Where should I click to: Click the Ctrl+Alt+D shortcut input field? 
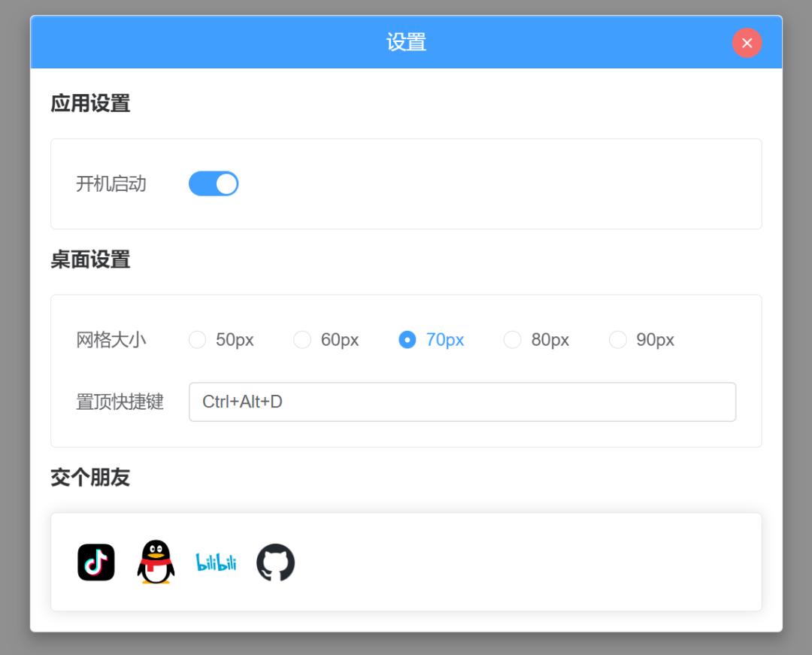click(x=462, y=402)
